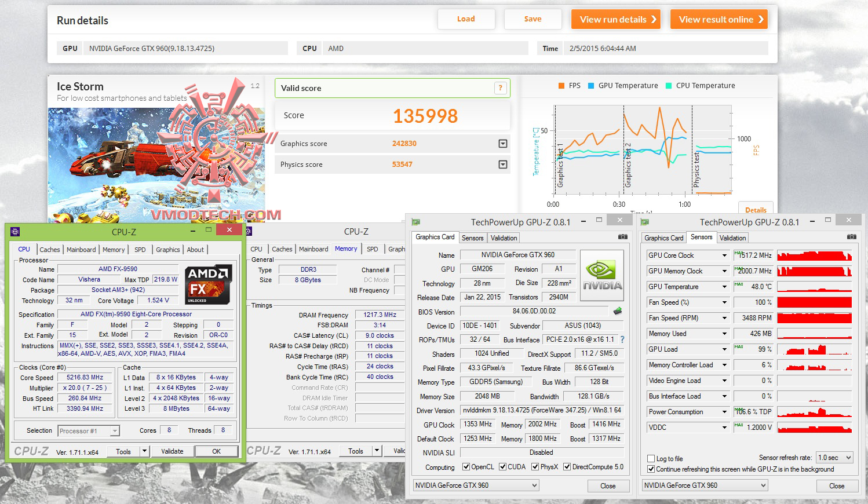The height and width of the screenshot is (504, 868).
Task: Open the Tools dropdown arrow in CPU-Z Memory window
Action: (x=377, y=451)
